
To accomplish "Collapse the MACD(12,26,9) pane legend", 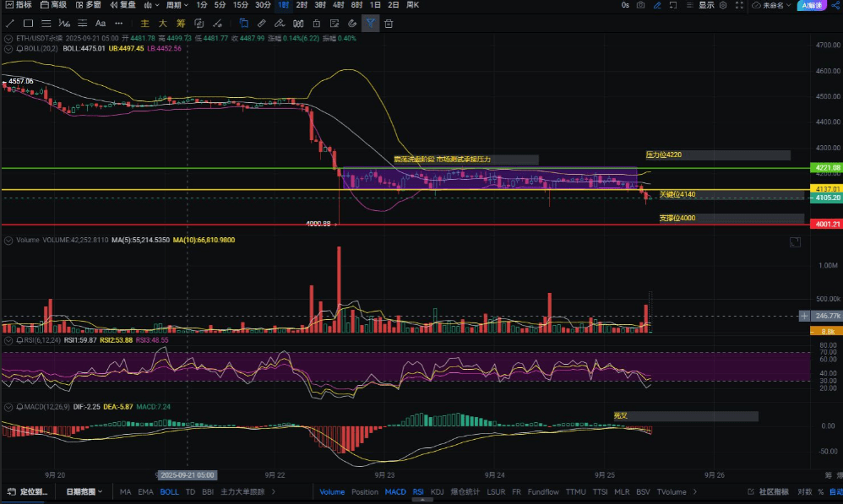I will [8, 407].
